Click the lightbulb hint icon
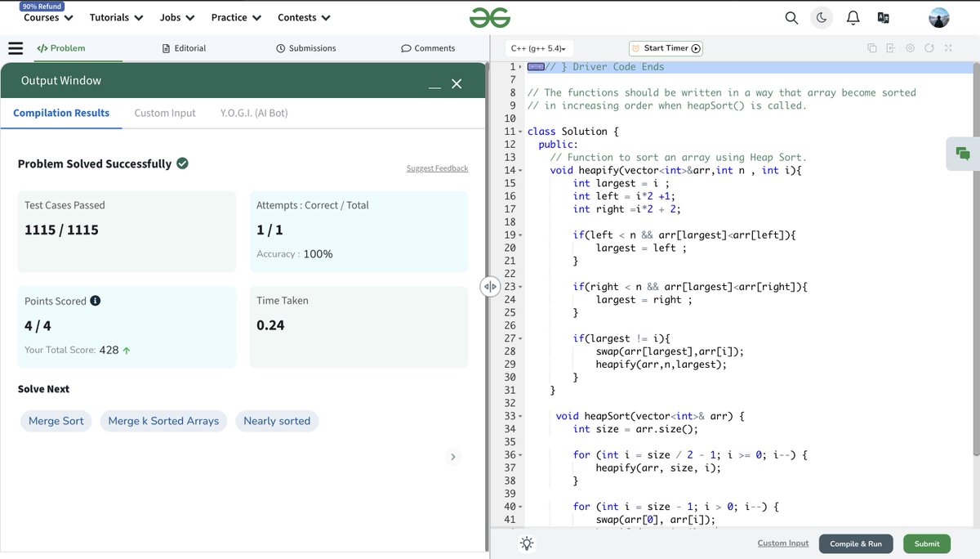 (x=527, y=543)
